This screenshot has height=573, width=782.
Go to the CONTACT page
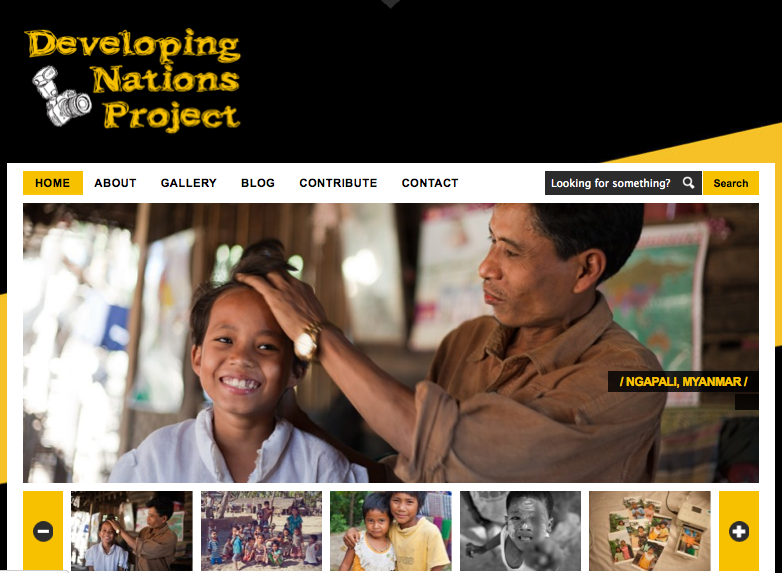point(430,183)
